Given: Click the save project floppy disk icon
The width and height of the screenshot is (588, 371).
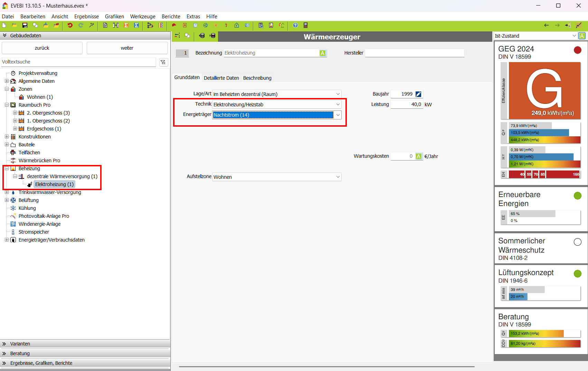Looking at the screenshot, I should 25,25.
